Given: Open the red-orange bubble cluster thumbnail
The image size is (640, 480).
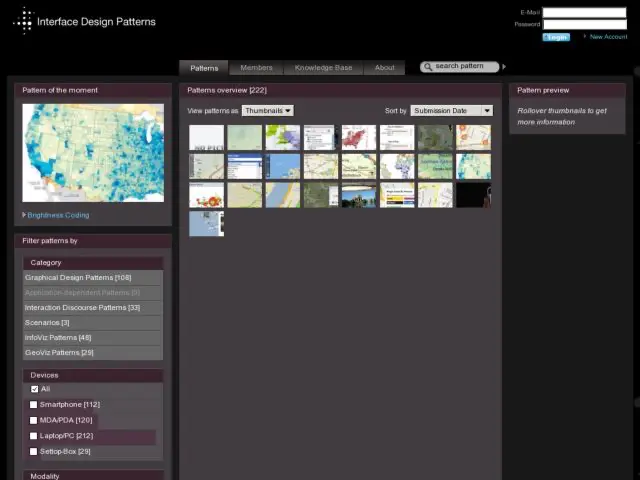Looking at the screenshot, I should [207, 195].
